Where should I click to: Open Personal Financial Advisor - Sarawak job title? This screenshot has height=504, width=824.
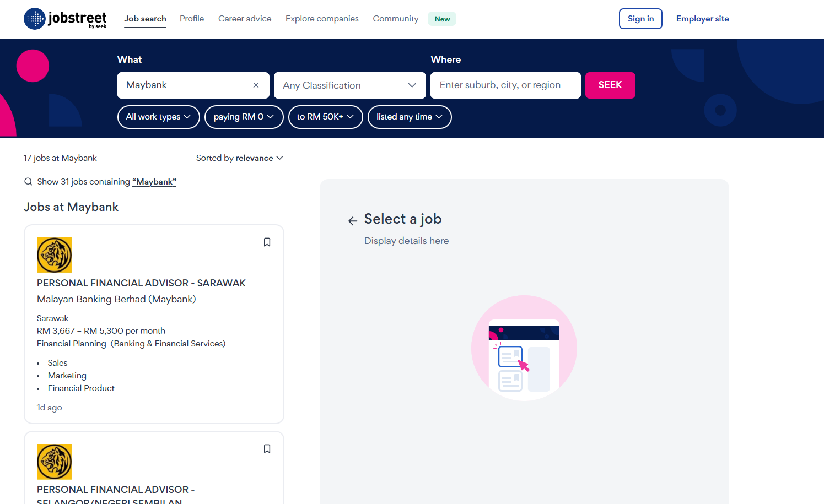coord(141,283)
